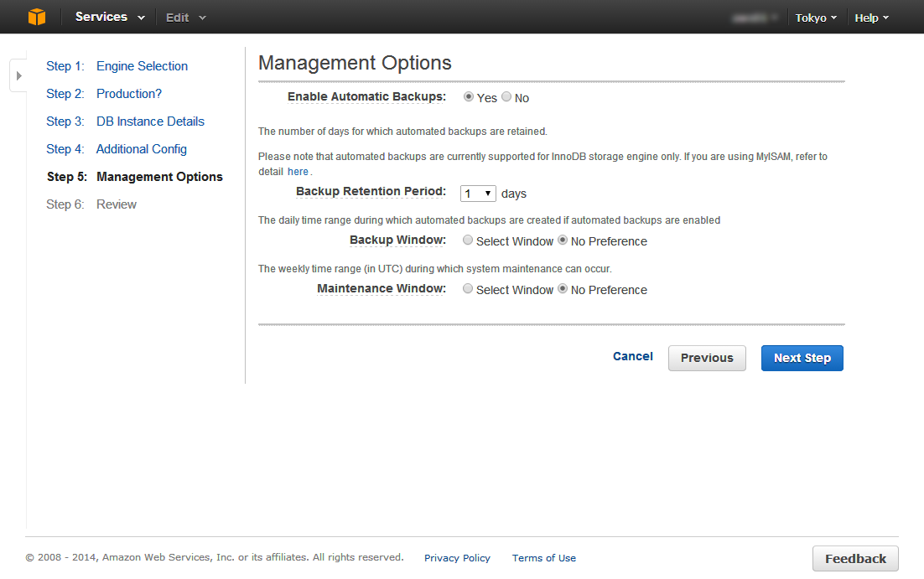Open the Help menu
Image resolution: width=924 pixels, height=579 pixels.
click(x=871, y=18)
